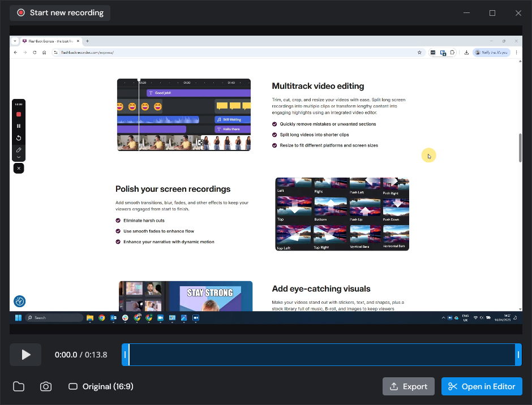Image resolution: width=532 pixels, height=405 pixels.
Task: Click the left trim handle on the timeline
Action: pos(125,355)
